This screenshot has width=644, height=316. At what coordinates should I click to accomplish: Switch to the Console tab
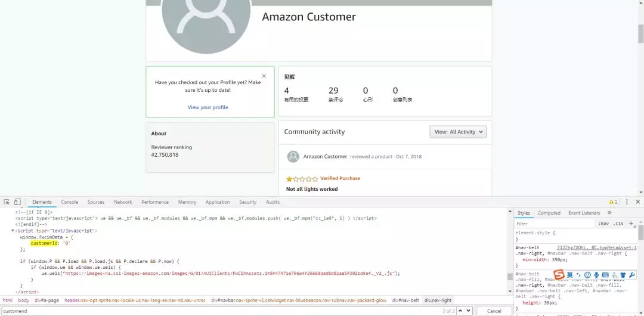click(69, 202)
